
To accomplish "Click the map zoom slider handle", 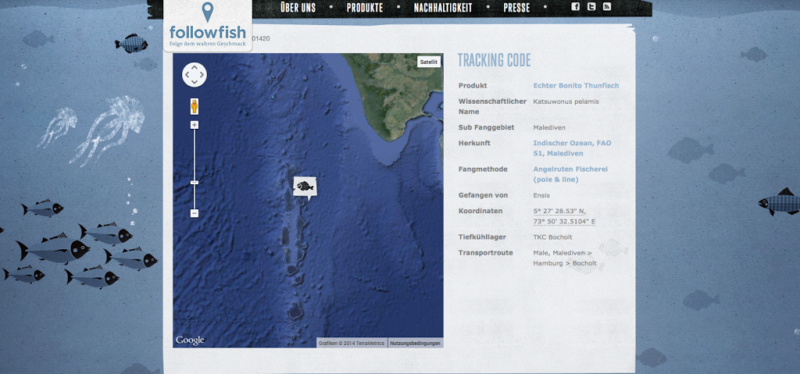I will pyautogui.click(x=194, y=182).
